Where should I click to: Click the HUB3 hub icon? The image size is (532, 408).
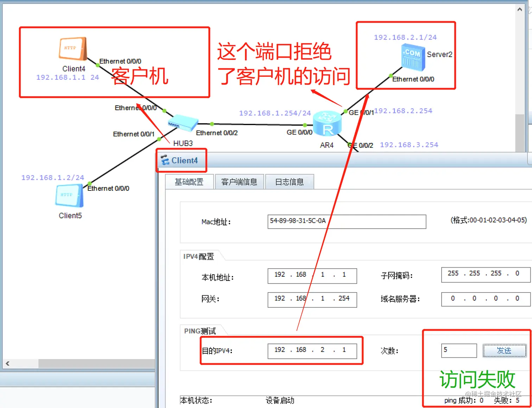click(x=183, y=123)
